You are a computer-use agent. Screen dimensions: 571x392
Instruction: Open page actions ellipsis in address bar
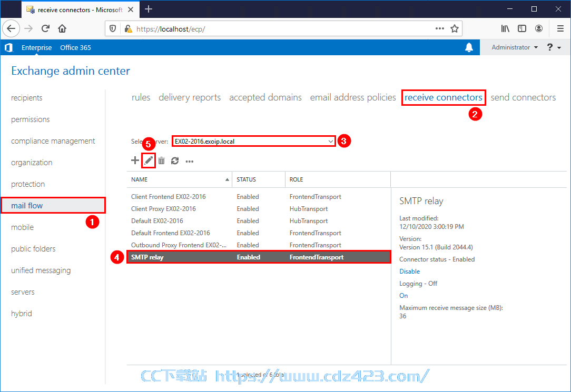coord(439,28)
